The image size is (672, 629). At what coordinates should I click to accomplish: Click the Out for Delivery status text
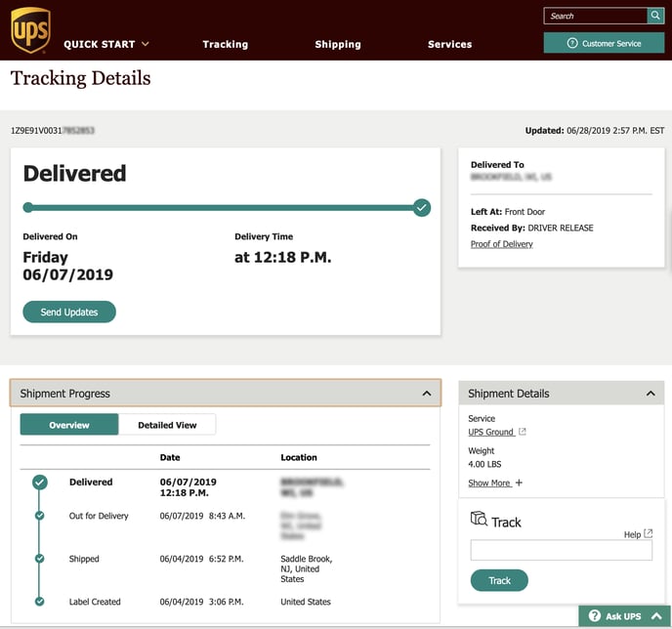[99, 516]
